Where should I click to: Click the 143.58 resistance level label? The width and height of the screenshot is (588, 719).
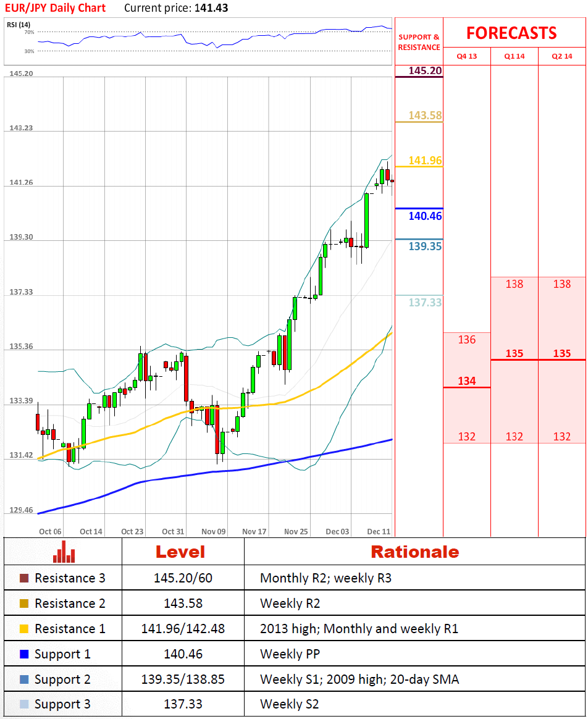point(425,115)
